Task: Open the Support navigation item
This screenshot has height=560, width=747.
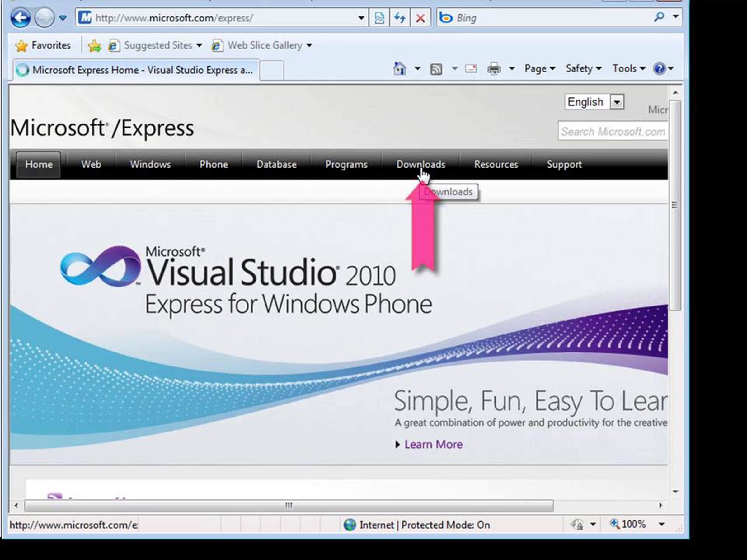Action: [x=564, y=164]
